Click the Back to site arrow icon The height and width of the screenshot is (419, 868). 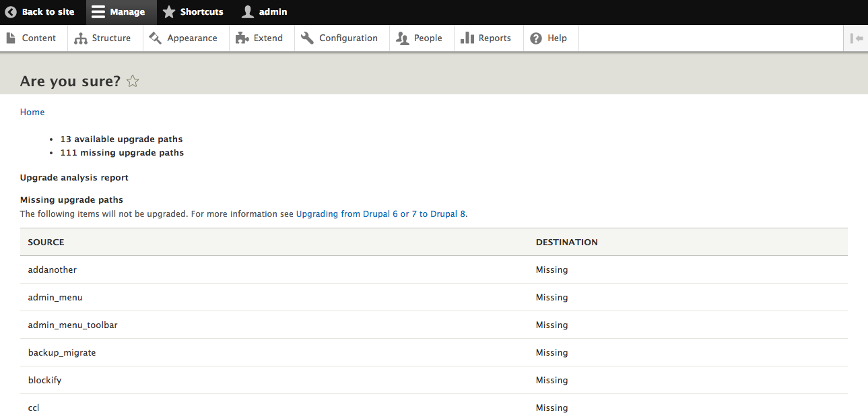[x=11, y=12]
